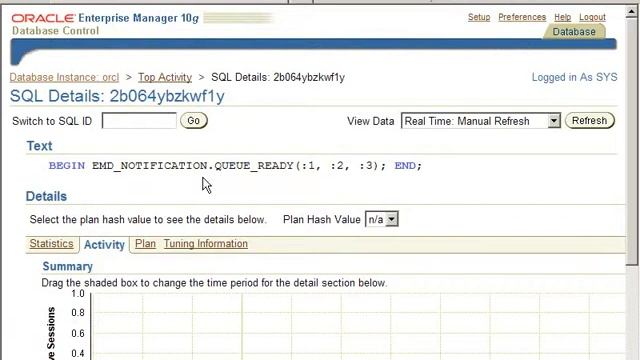This screenshot has width=640, height=360.
Task: Go to Database Instance: orcl breadcrumb
Action: 64,77
